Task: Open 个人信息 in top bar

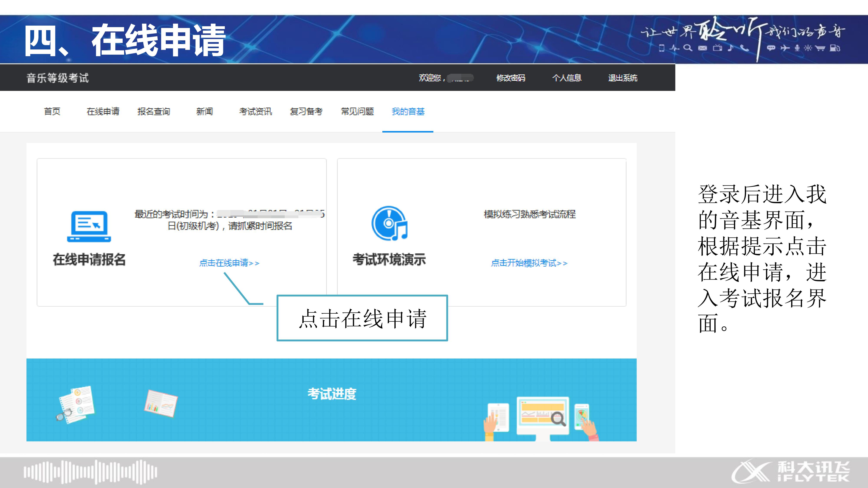Action: pos(567,78)
